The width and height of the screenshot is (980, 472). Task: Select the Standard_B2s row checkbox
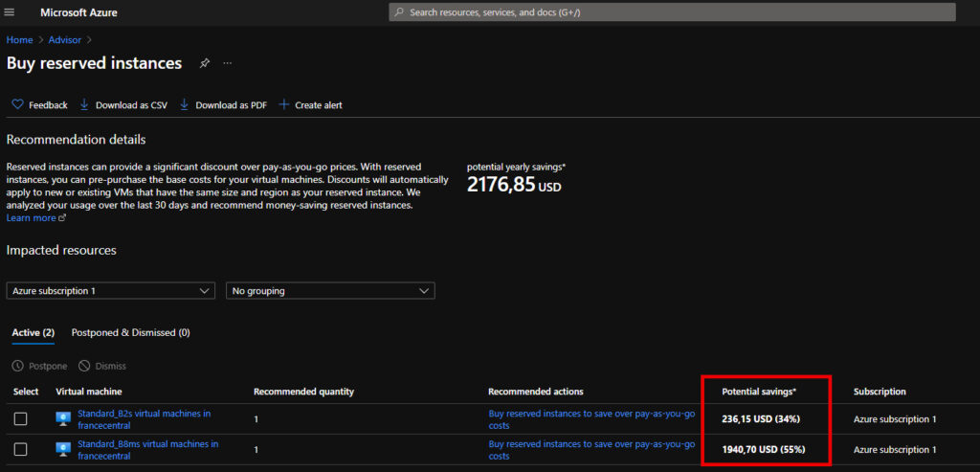(21, 418)
